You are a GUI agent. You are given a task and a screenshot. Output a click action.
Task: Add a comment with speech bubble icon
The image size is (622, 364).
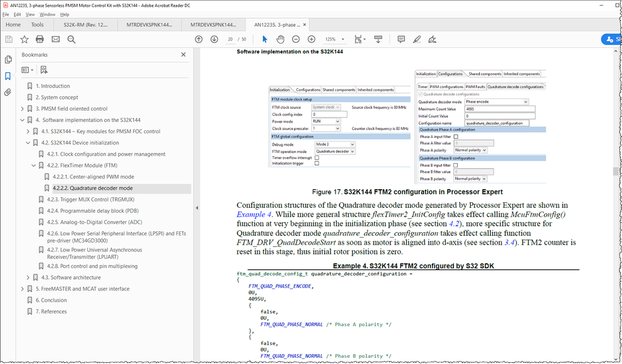[x=401, y=39]
